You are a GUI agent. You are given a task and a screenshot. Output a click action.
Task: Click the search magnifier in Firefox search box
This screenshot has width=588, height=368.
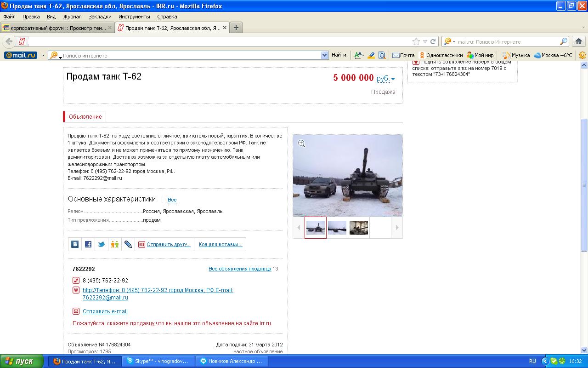point(564,41)
